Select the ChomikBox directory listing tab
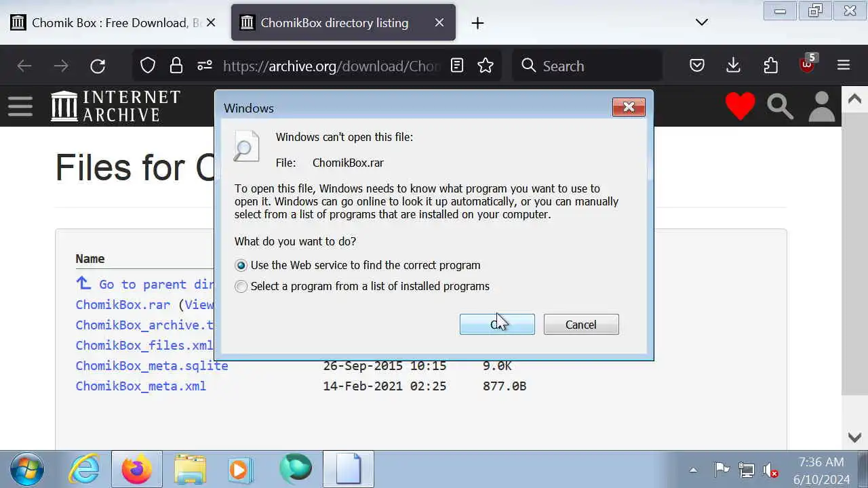The image size is (868, 488). [x=343, y=23]
